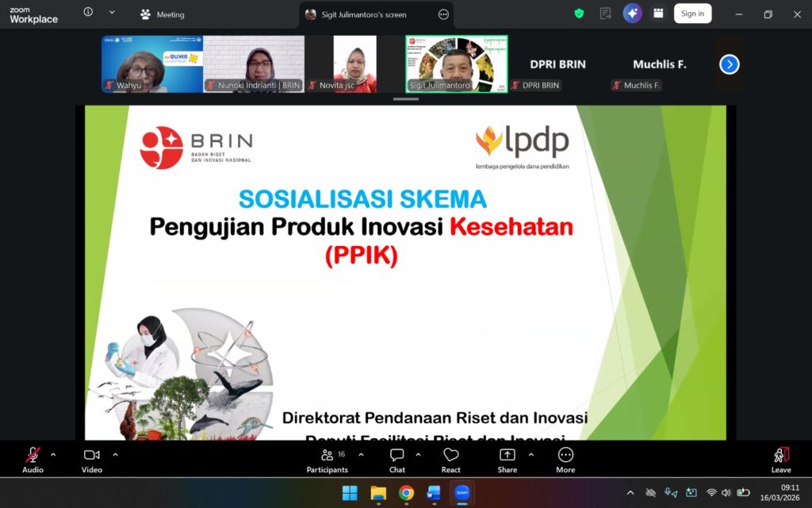
Task: Expand video options arrow beside Video
Action: pyautogui.click(x=115, y=455)
